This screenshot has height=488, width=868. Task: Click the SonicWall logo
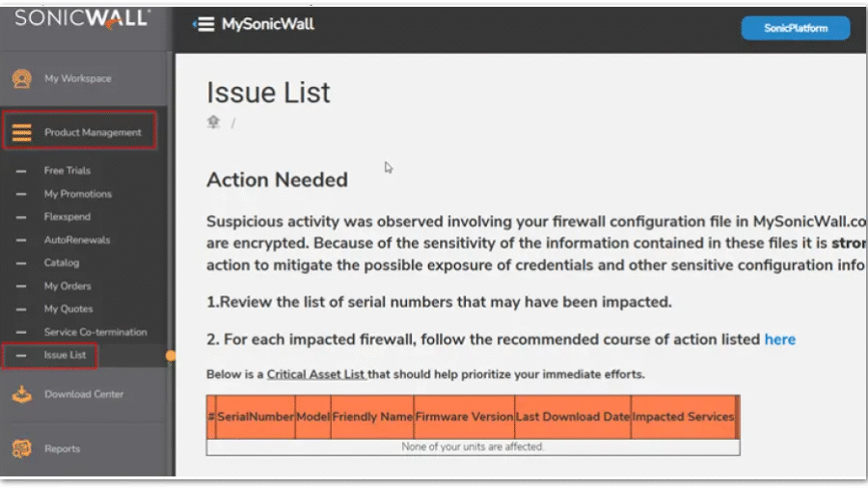82,18
